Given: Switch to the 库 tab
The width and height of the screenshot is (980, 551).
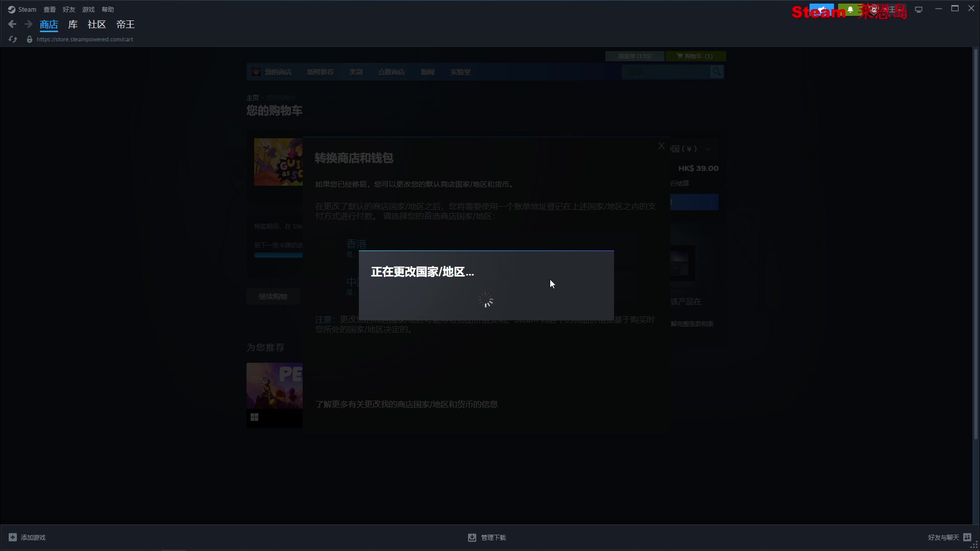Looking at the screenshot, I should click(73, 24).
